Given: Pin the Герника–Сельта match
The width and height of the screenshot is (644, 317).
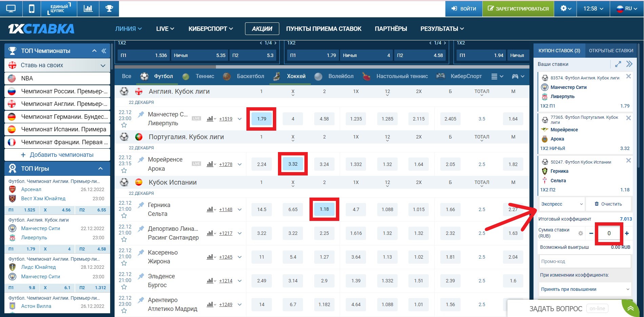Looking at the screenshot, I should pyautogui.click(x=141, y=205).
